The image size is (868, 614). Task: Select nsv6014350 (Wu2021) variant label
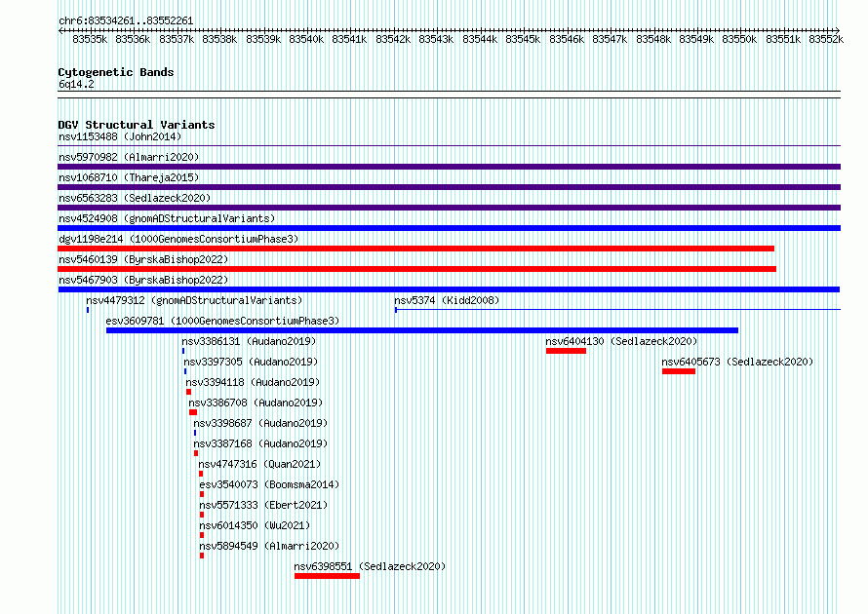coord(255,525)
